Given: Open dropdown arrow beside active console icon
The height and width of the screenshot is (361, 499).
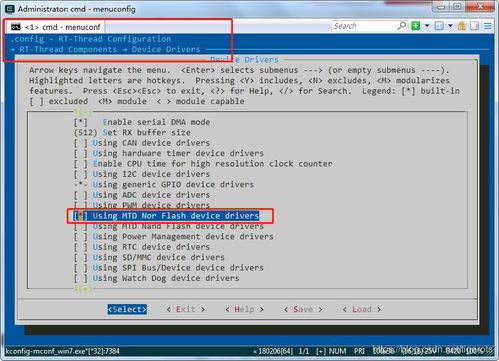Looking at the screenshot, I should (450, 26).
